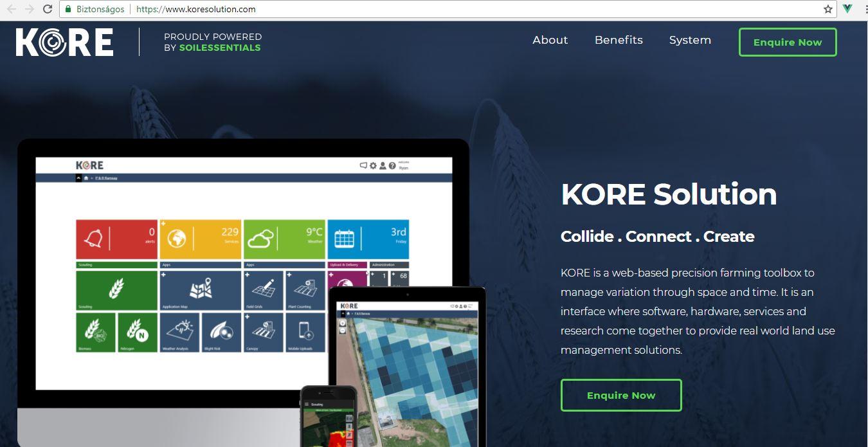Click the user profile icon in KORE dashboard

point(383,165)
